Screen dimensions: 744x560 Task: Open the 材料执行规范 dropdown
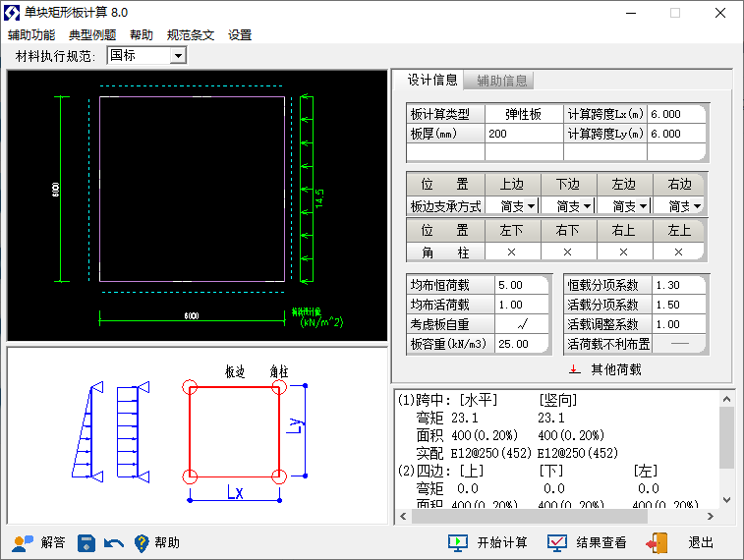point(178,56)
